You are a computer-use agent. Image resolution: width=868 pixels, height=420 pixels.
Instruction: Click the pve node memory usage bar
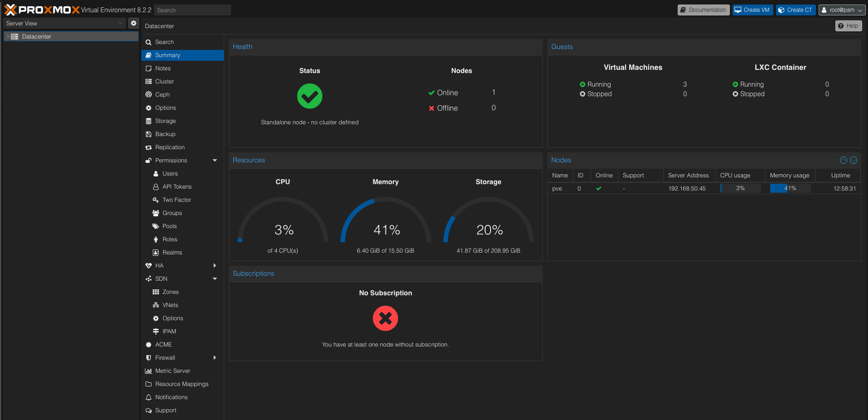pos(790,188)
